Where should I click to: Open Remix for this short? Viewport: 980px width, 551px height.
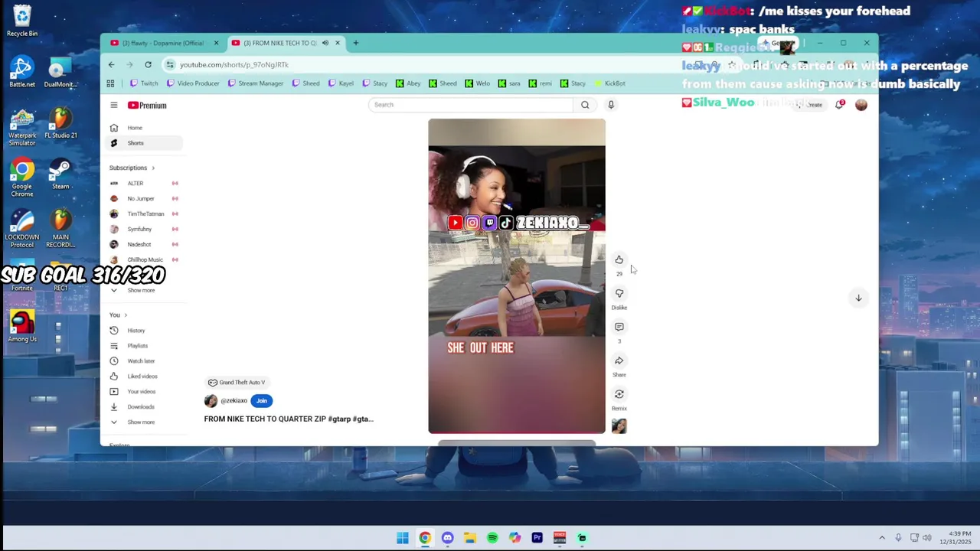(619, 394)
